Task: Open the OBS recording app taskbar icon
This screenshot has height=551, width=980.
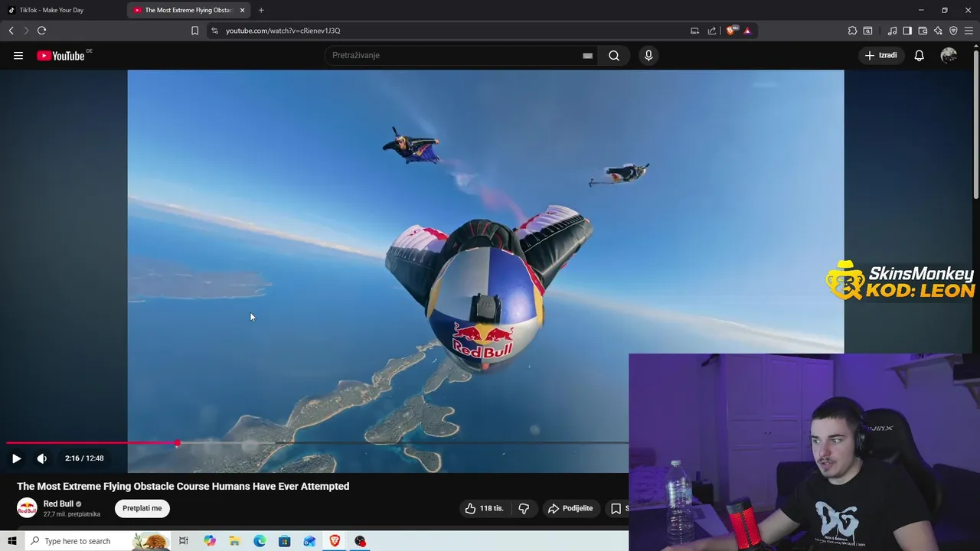Action: (x=360, y=541)
